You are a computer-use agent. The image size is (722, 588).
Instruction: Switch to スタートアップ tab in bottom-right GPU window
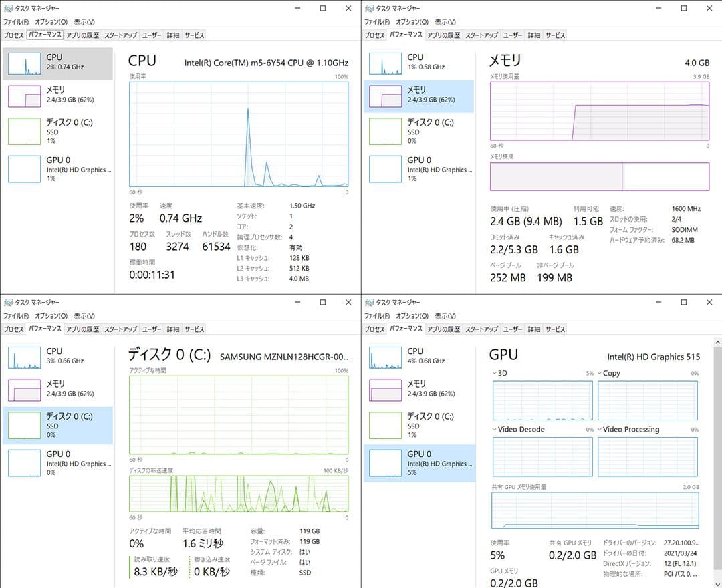[x=481, y=329]
